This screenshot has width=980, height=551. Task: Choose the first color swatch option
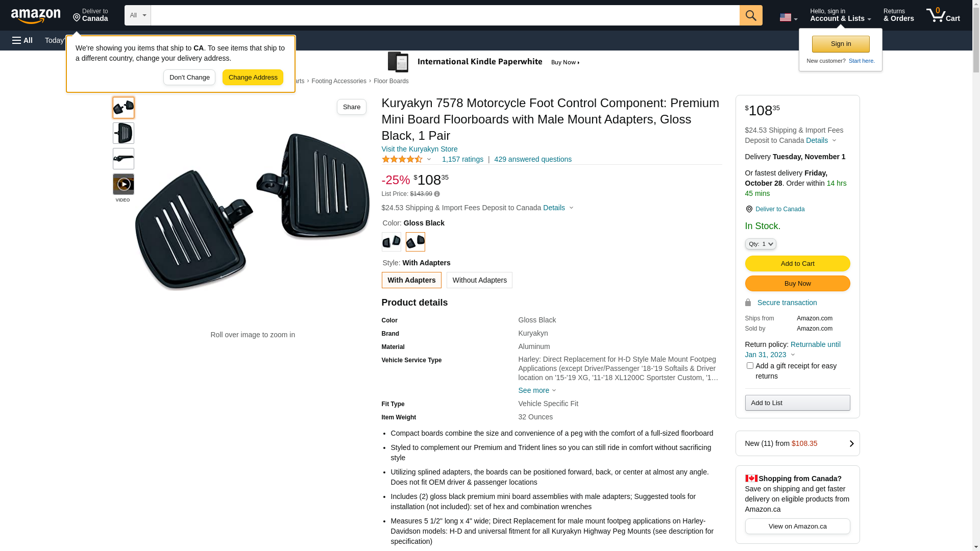click(x=391, y=242)
